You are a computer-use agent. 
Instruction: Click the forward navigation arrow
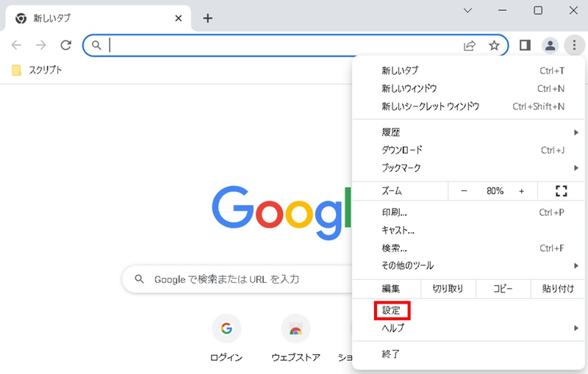[41, 46]
